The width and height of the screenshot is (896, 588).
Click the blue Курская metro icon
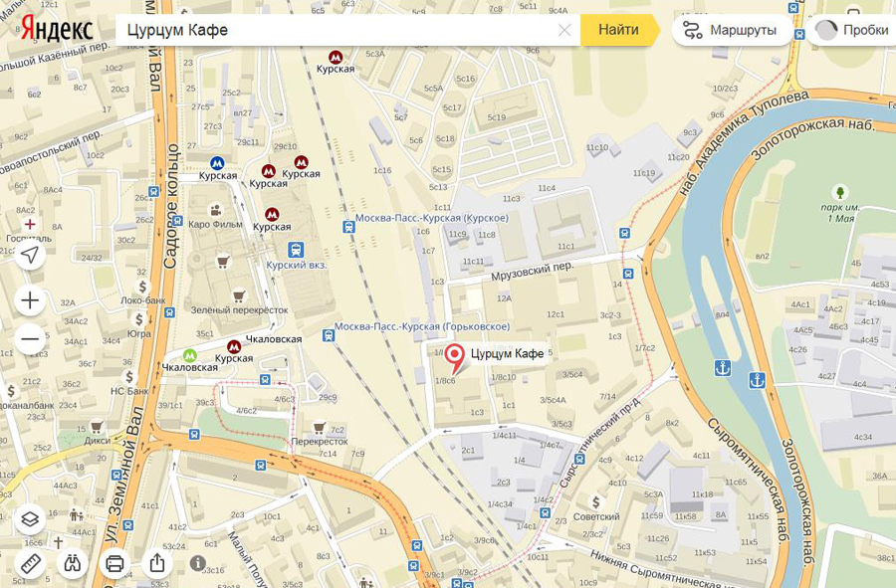click(217, 163)
